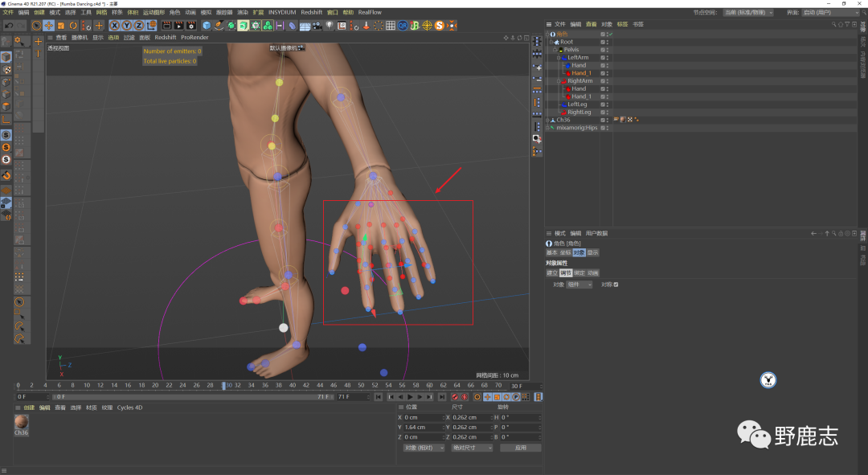Click the undo arrow icon
This screenshot has height=475, width=868.
tap(8, 26)
